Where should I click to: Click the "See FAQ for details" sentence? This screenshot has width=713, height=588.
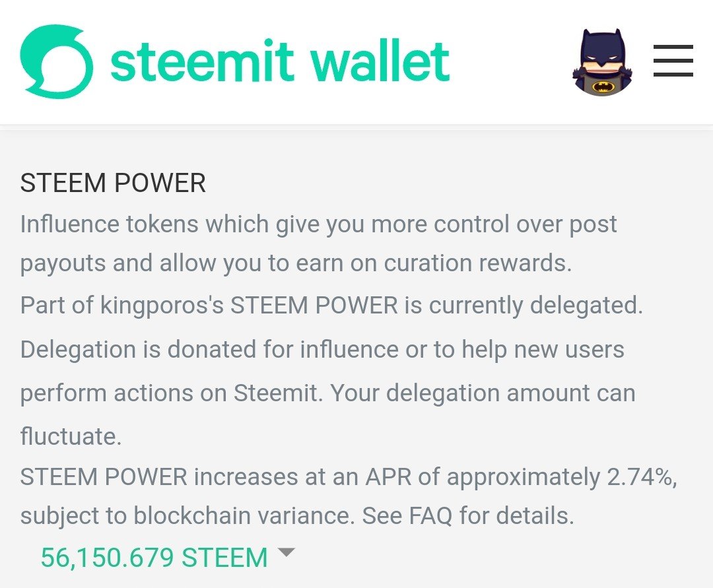click(x=467, y=516)
